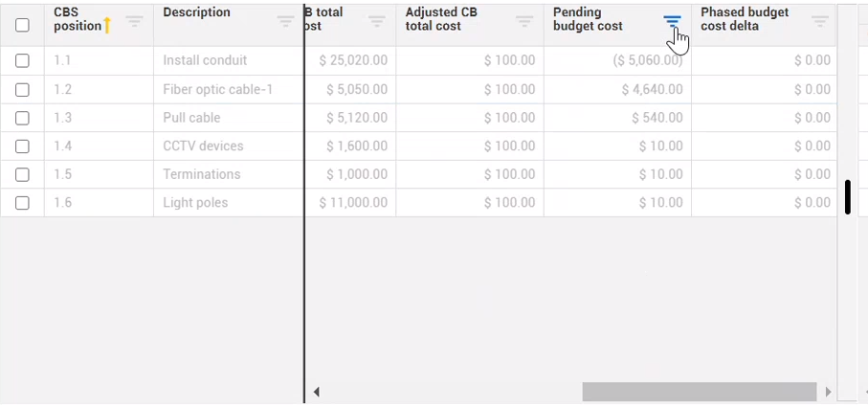This screenshot has height=405, width=868.
Task: Select the checkbox for row 1.3
Action: click(x=22, y=118)
